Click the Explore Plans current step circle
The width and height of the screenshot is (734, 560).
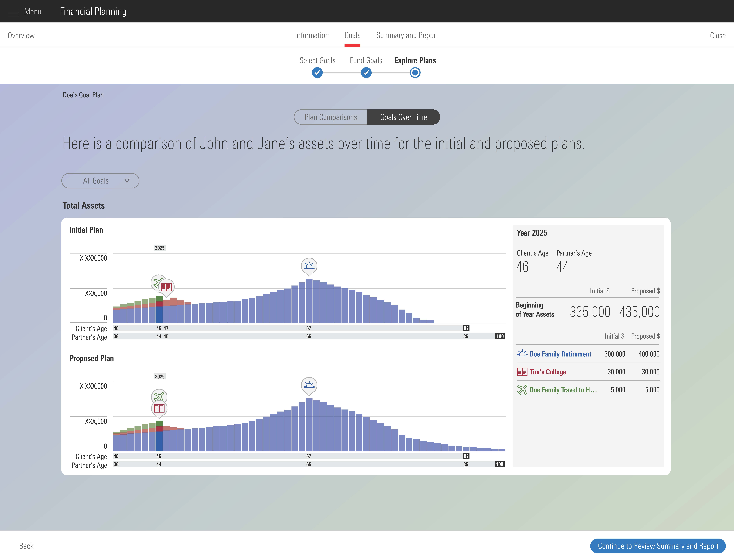[x=415, y=73]
